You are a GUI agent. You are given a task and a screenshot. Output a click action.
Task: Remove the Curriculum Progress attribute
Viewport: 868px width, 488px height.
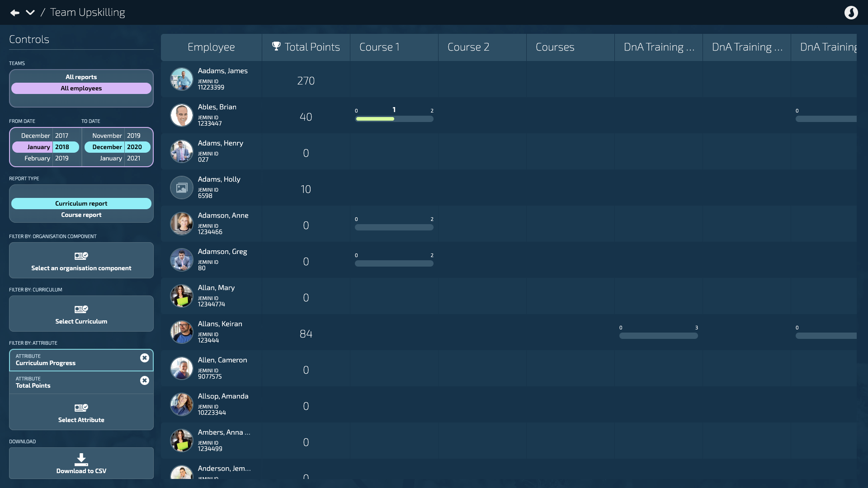[145, 358]
